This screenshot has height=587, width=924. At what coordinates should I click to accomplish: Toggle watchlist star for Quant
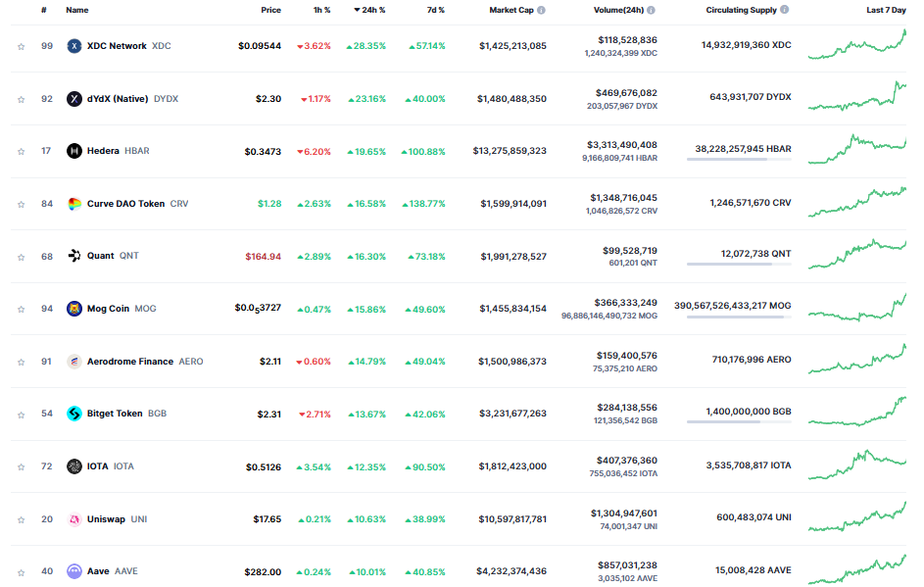click(22, 257)
